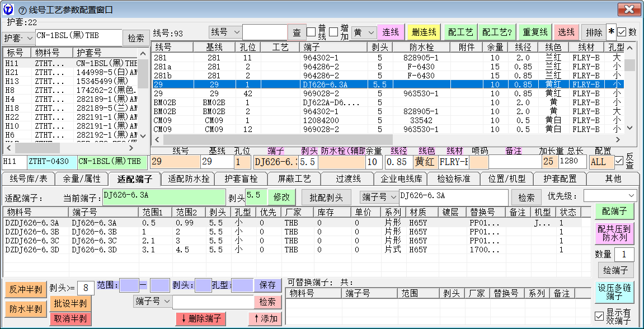Click the asterisk button beside 排除
644x329 pixels.
click(611, 32)
